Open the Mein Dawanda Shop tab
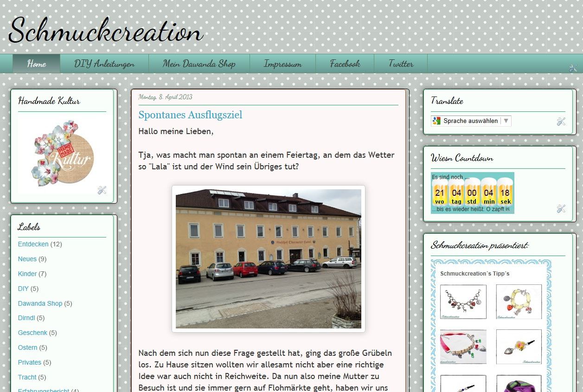The width and height of the screenshot is (583, 392). tap(199, 64)
